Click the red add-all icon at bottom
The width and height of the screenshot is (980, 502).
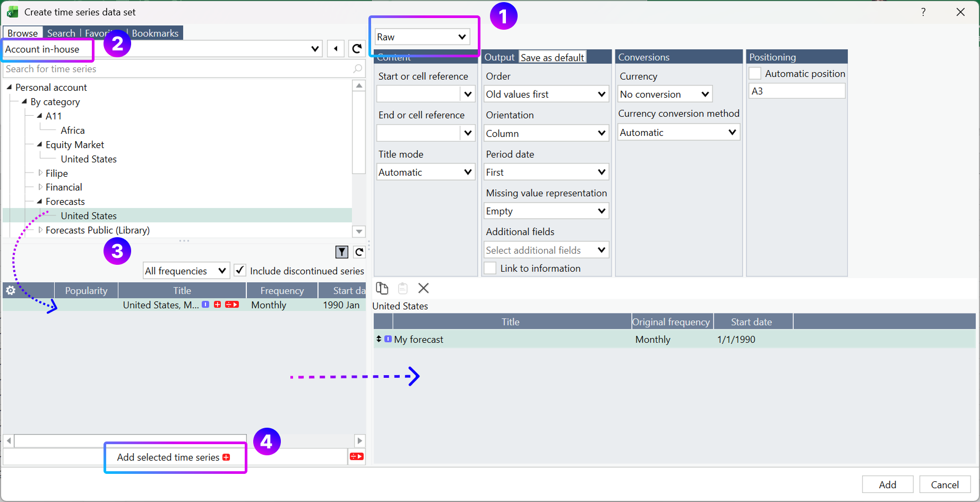(x=357, y=456)
